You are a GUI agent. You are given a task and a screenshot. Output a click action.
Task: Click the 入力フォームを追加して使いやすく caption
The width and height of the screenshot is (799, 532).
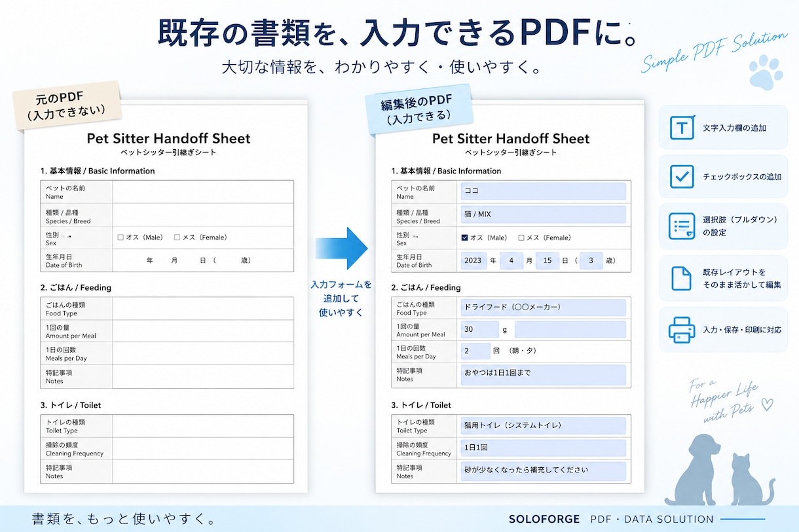tap(341, 298)
